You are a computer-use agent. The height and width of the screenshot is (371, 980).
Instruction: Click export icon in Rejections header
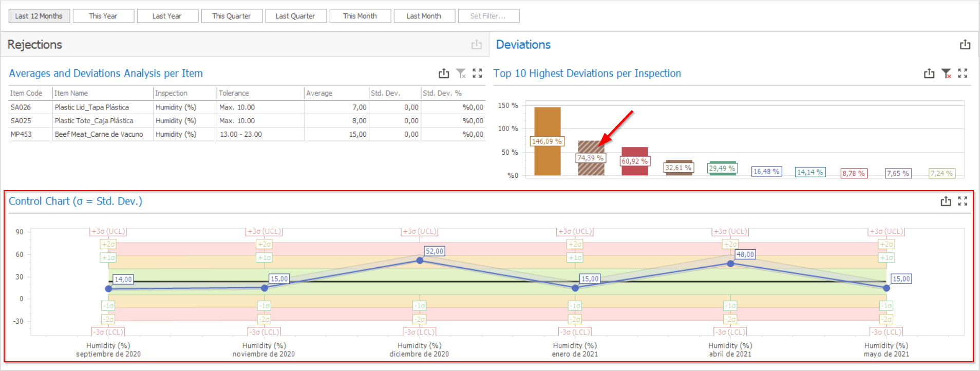click(x=477, y=45)
